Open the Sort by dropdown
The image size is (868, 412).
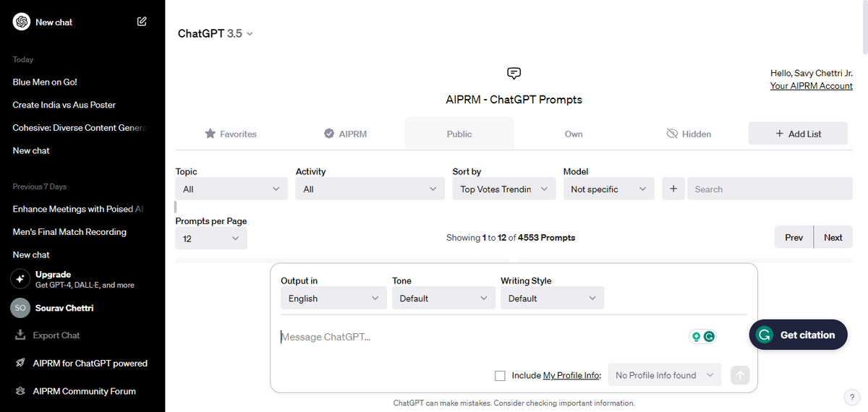point(504,189)
